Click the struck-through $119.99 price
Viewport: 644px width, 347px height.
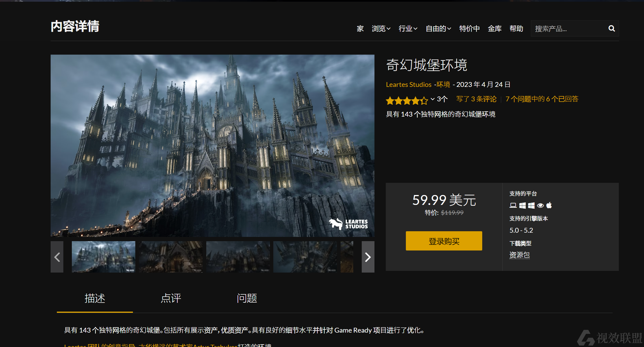click(x=452, y=213)
